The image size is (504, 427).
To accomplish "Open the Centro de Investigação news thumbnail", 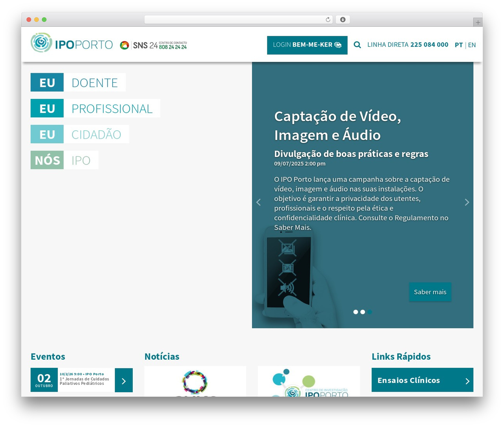I will point(309,381).
